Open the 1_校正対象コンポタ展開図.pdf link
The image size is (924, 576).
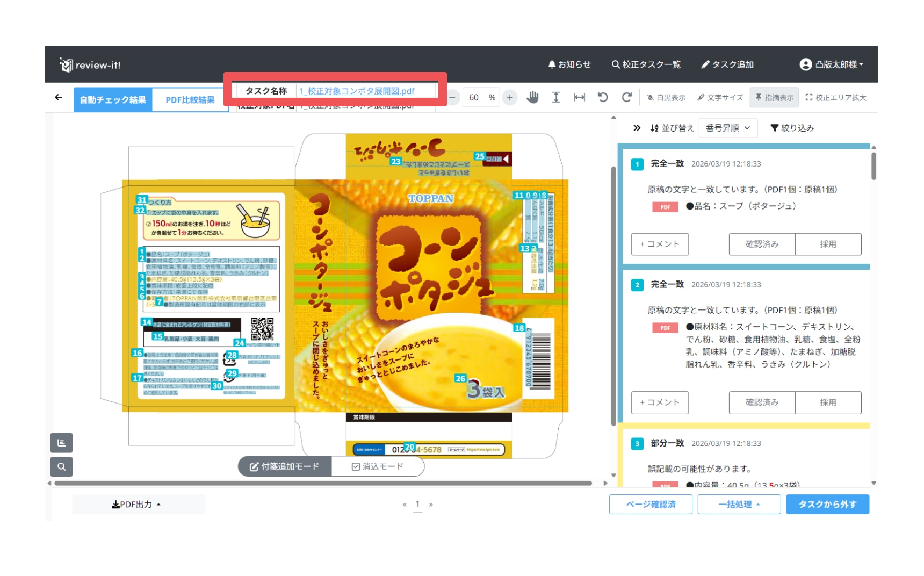coord(357,91)
